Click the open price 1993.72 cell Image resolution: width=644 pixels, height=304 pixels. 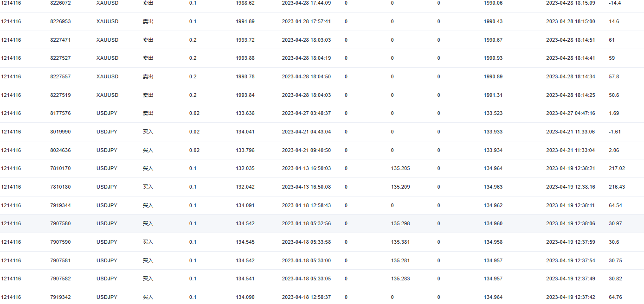[245, 40]
